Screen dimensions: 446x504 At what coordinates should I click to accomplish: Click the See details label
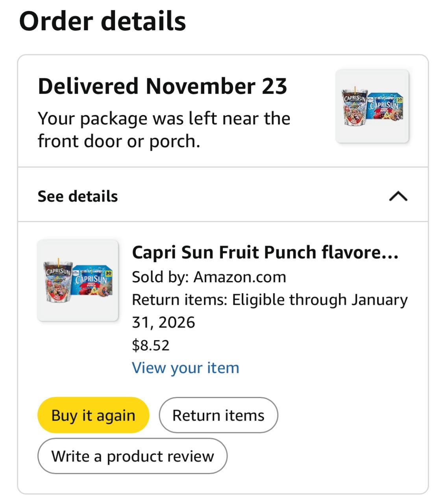pyautogui.click(x=78, y=196)
